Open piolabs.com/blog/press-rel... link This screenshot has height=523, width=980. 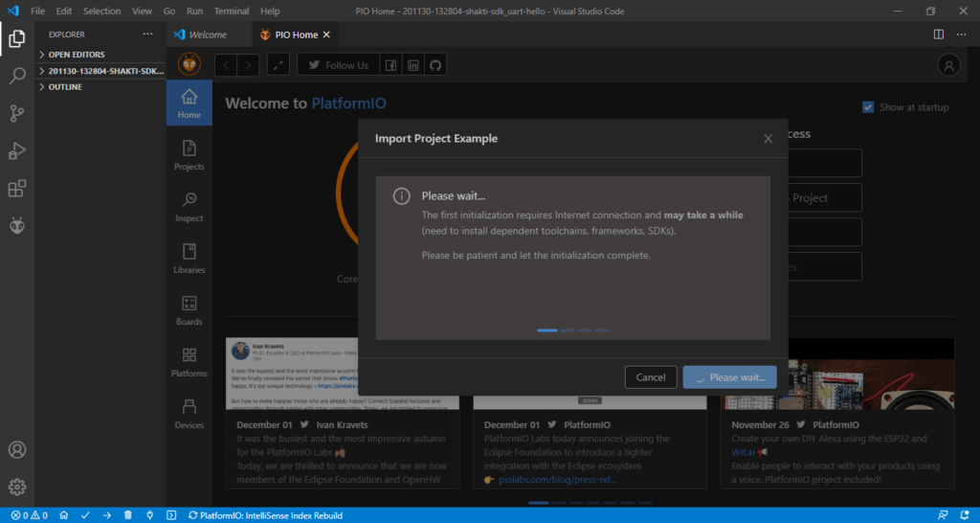coord(558,479)
